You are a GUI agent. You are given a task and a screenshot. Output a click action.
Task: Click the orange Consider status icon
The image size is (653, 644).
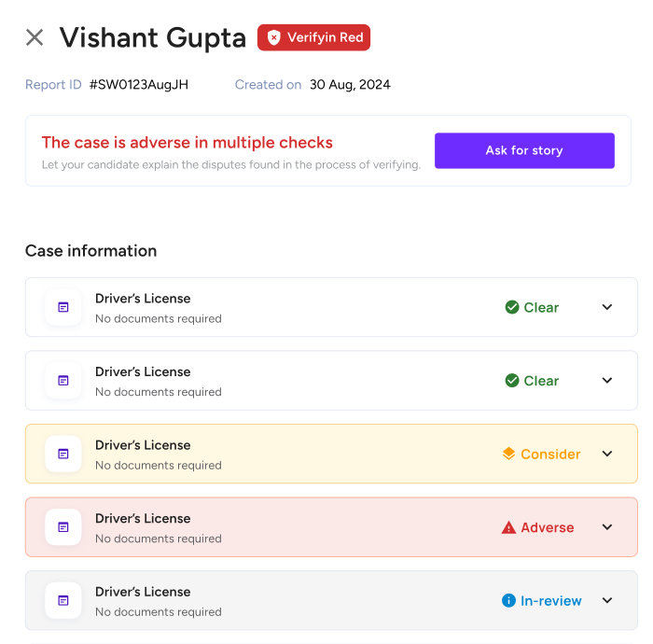509,454
